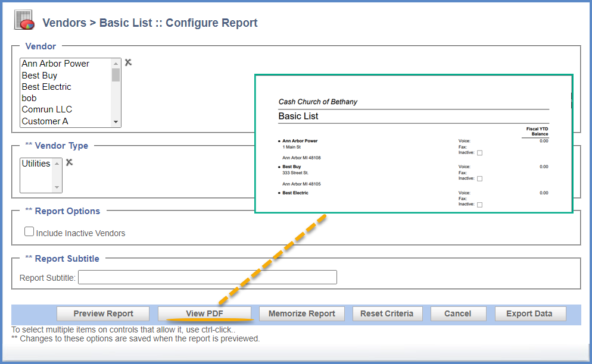592x364 pixels.
Task: Click Ann Arbor Power's Inactive checkbox in PDF preview
Action: point(480,153)
